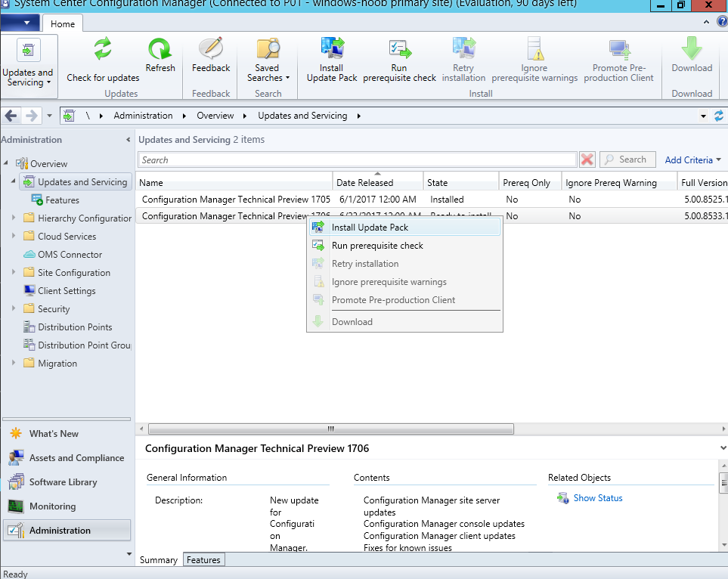Select the Distribution Points node

(68, 327)
